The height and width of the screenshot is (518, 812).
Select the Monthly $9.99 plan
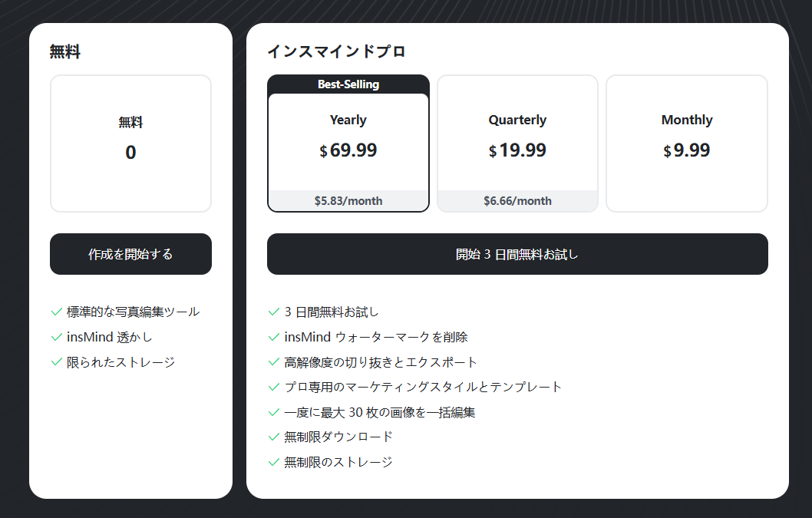686,143
